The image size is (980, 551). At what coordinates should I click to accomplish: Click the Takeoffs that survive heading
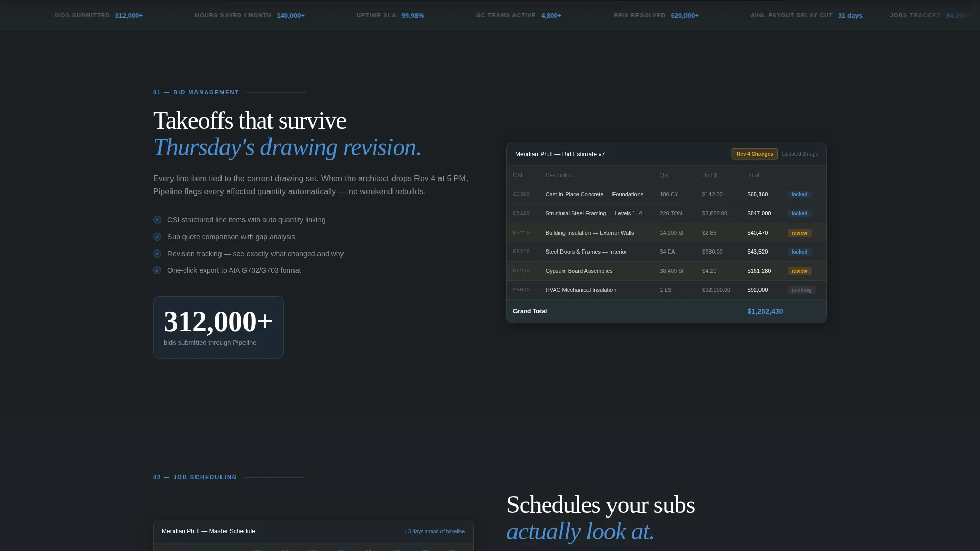(250, 121)
